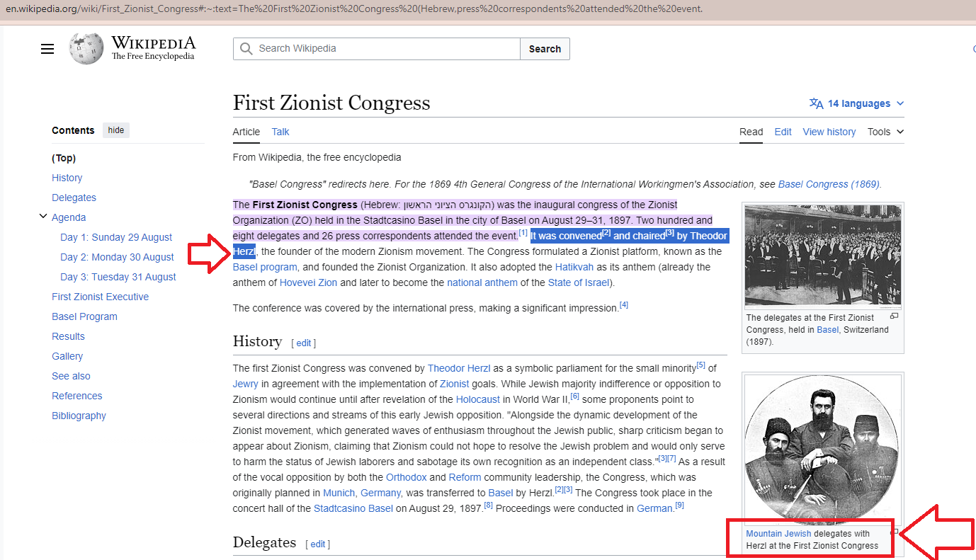Jump to (Top) in contents
Image resolution: width=976 pixels, height=560 pixels.
pos(64,158)
